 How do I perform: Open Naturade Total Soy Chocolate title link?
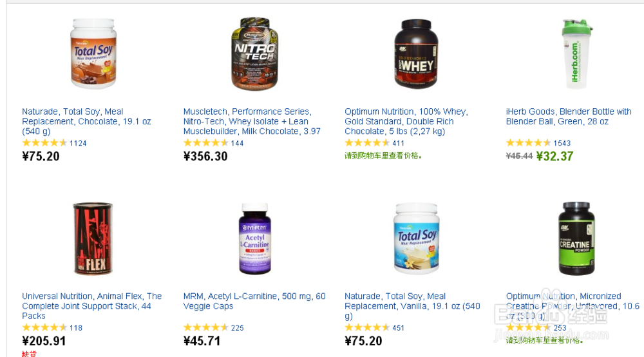pyautogui.click(x=87, y=122)
